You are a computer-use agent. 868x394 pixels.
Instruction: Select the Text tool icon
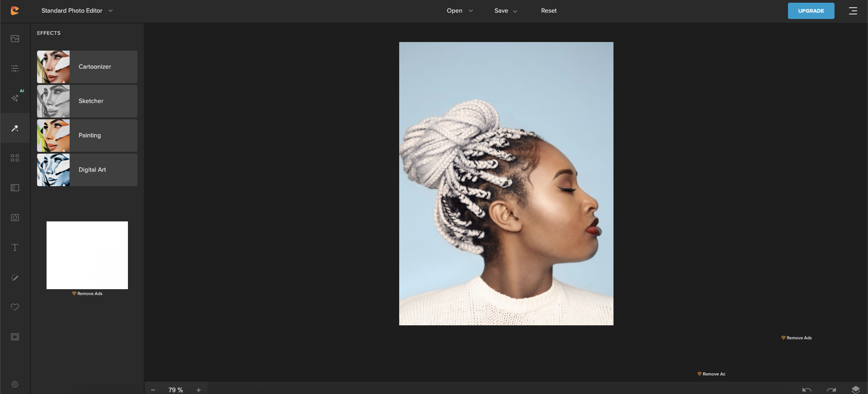point(15,247)
